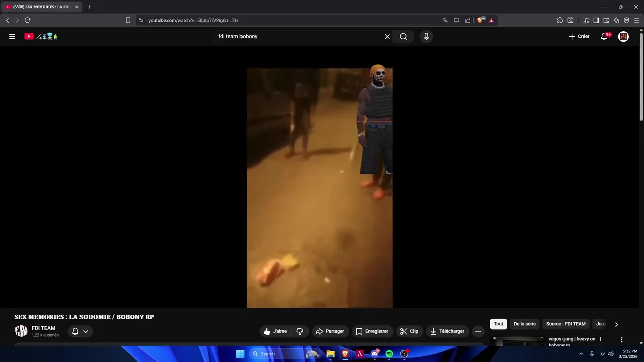The image size is (644, 362).
Task: Open Brave Wallet icon
Action: pos(606,20)
